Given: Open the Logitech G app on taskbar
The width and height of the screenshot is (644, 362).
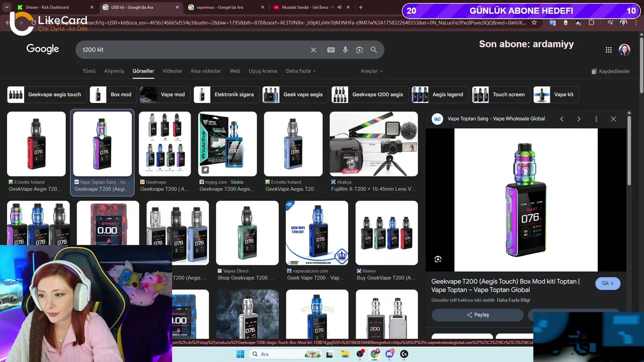Looking at the screenshot, I should click(x=404, y=354).
